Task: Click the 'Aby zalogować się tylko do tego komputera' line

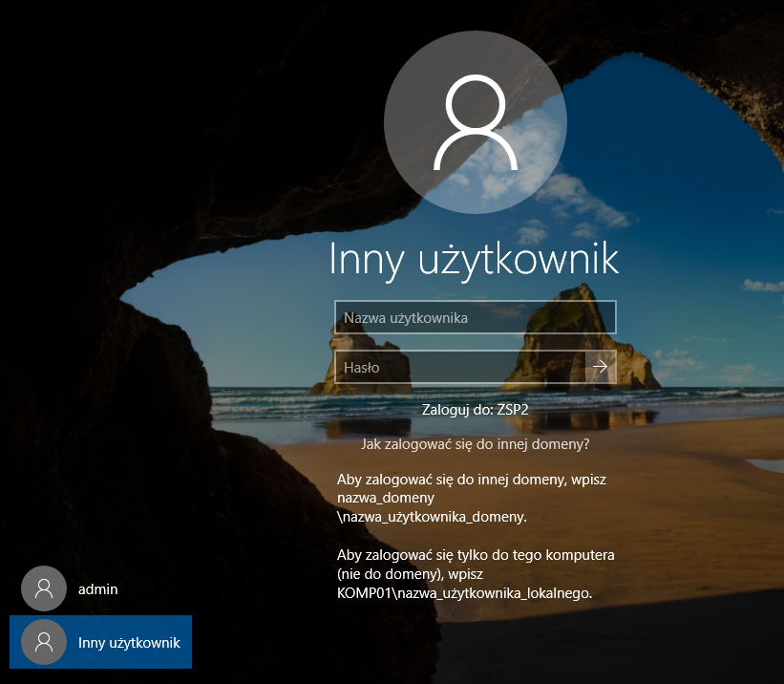Action: tap(475, 555)
